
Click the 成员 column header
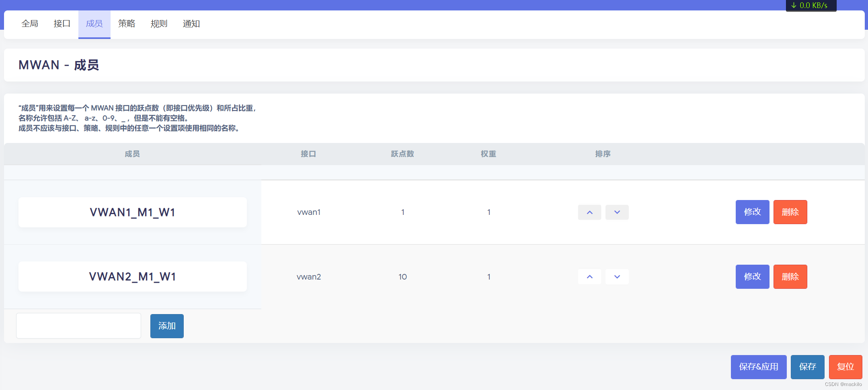pos(132,154)
